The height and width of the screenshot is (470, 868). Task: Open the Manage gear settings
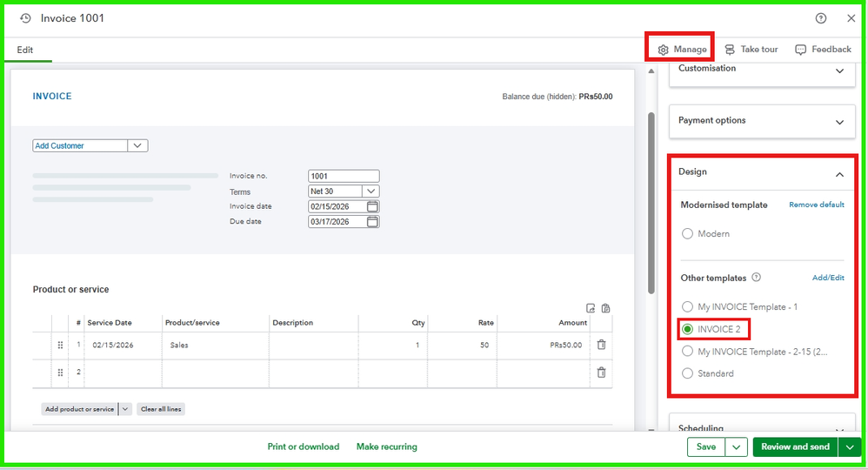[x=682, y=50]
